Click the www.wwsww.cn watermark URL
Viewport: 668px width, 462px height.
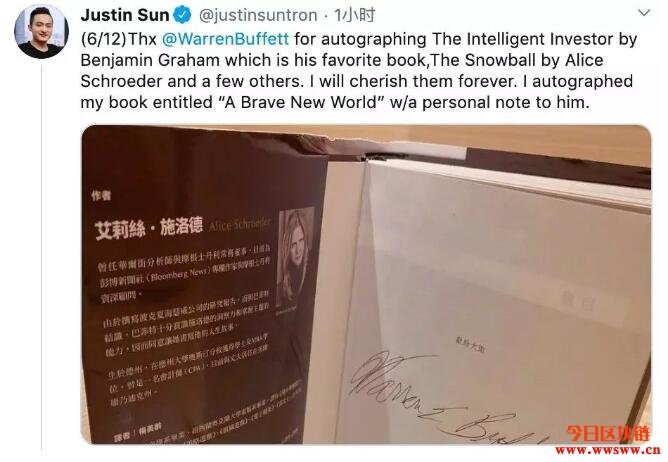tap(608, 450)
